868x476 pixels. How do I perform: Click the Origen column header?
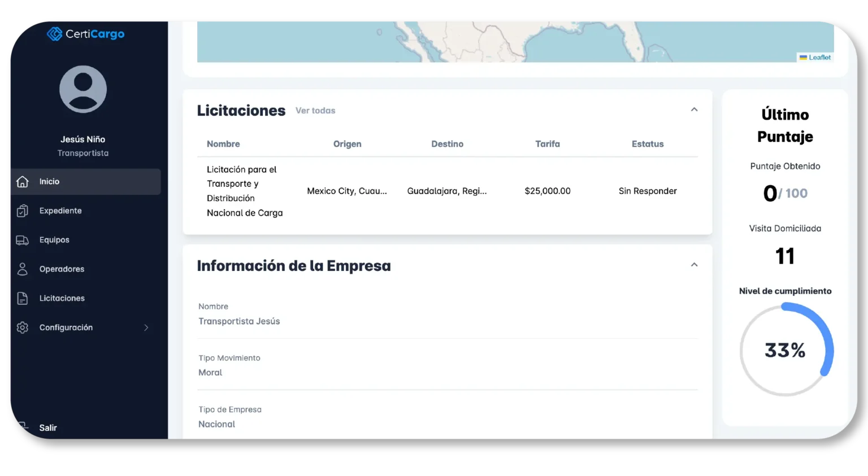click(x=347, y=144)
